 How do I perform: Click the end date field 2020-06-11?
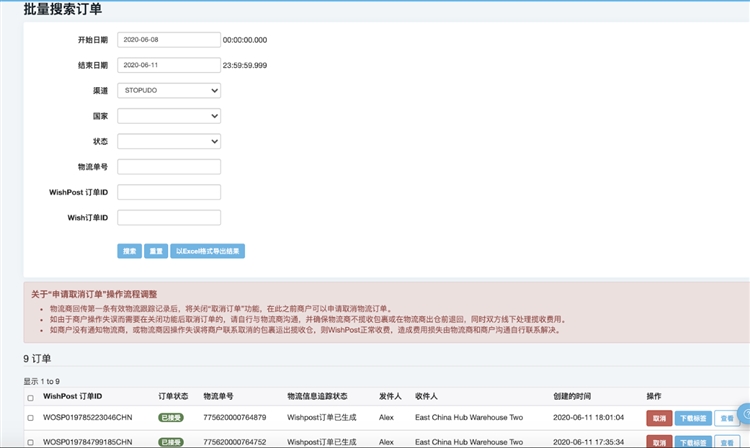click(x=169, y=65)
